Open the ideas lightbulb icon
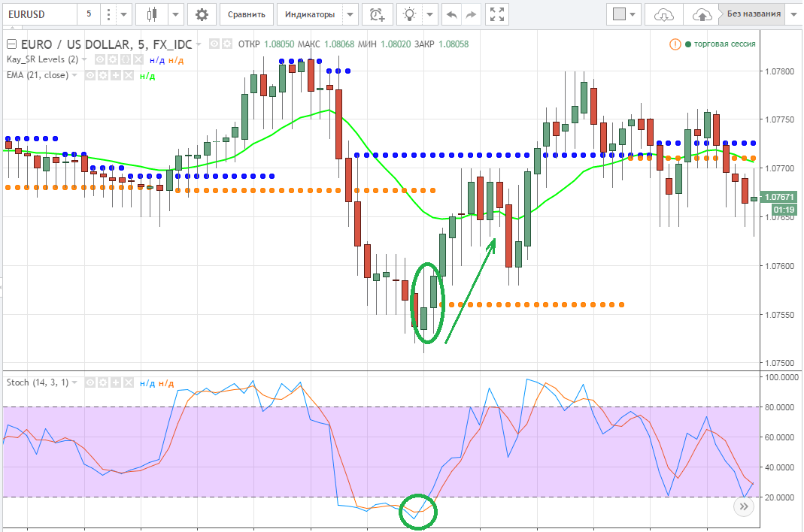 [410, 14]
